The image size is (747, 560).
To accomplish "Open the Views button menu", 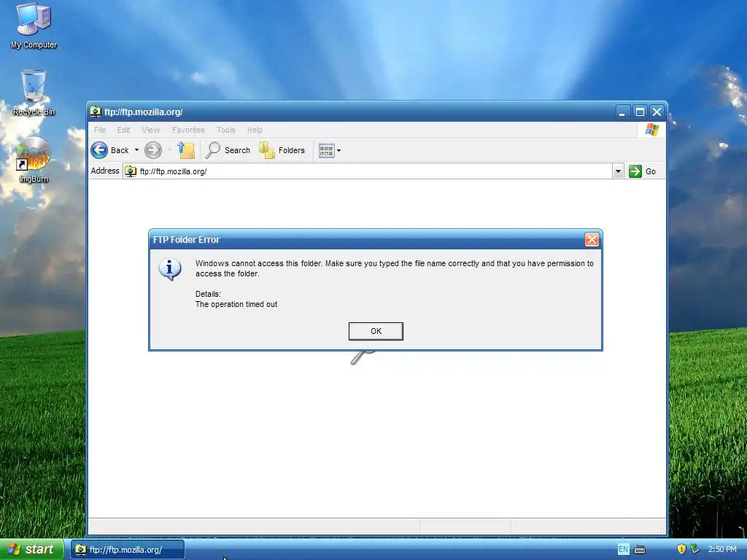I will pyautogui.click(x=330, y=150).
